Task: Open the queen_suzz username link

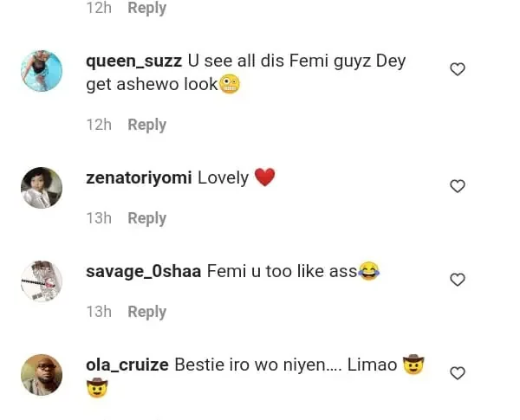Action: coord(134,61)
